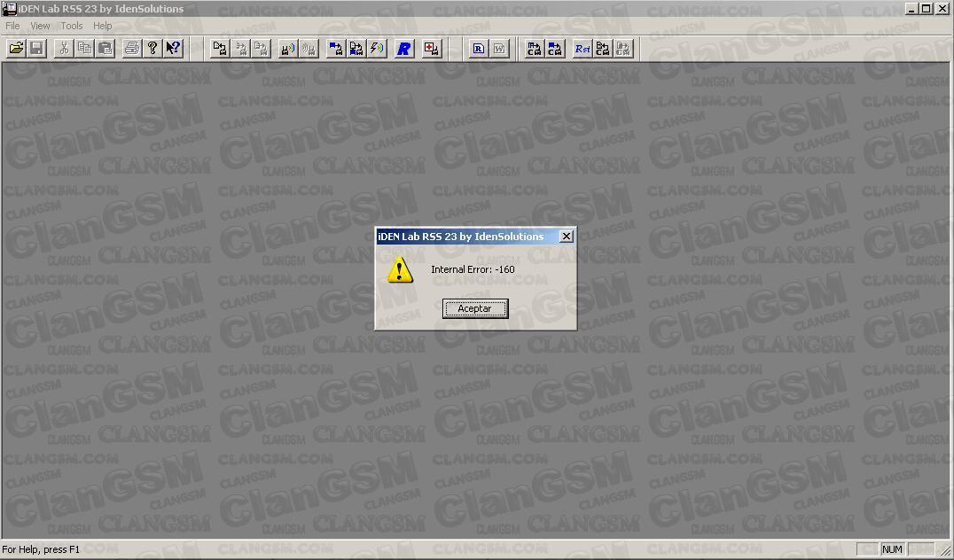Click the 'For Help, press F1' status text
Screen dimensions: 954x560
tap(41, 549)
